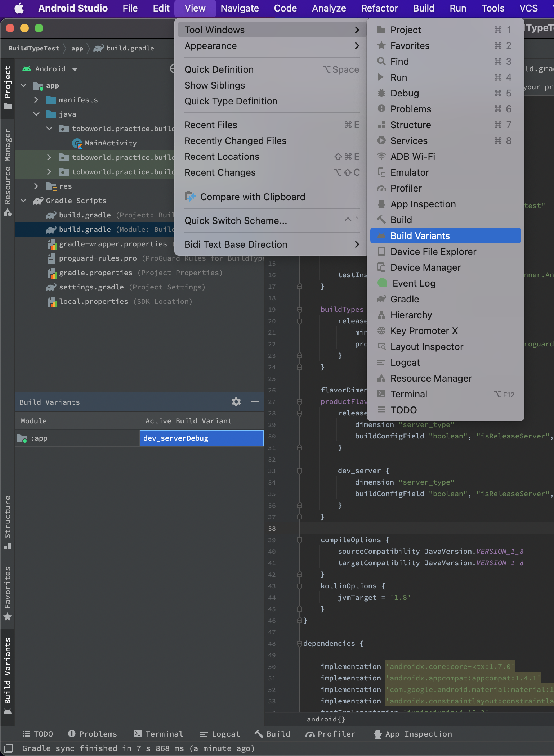Image resolution: width=554 pixels, height=756 pixels.
Task: Open Favorites from Tool Windows submenu
Action: (x=445, y=46)
